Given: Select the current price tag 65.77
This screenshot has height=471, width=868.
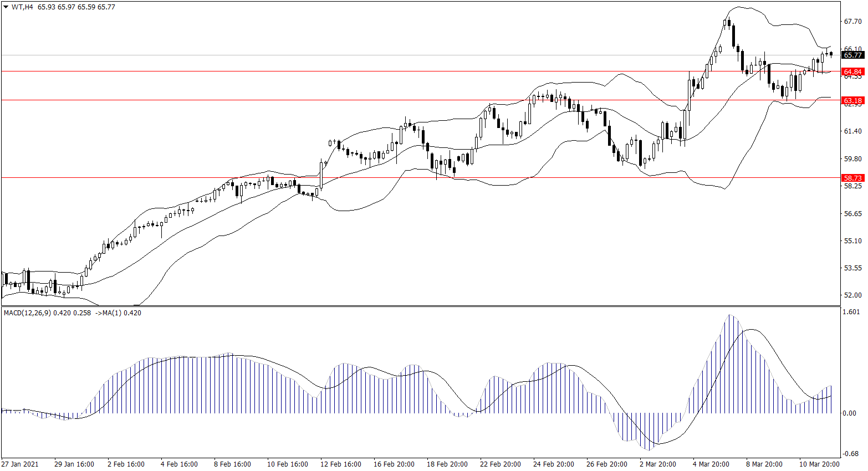Looking at the screenshot, I should tap(852, 55).
